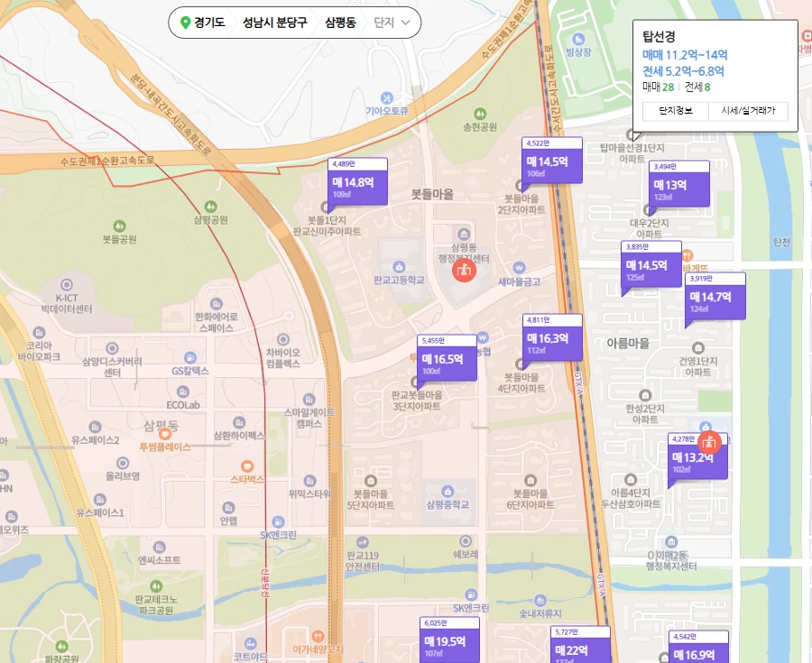812x663 pixels.
Task: Click the 판교119 안전센터 icon
Action: 363,542
